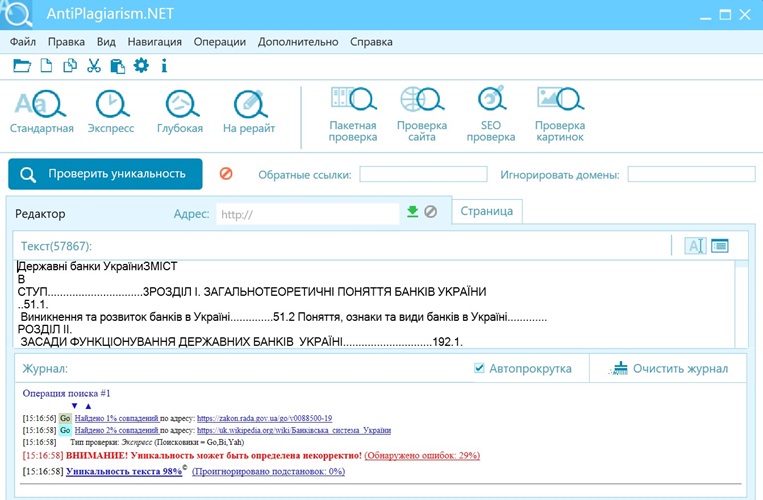Click the second log row's cyan Go badge

point(65,430)
